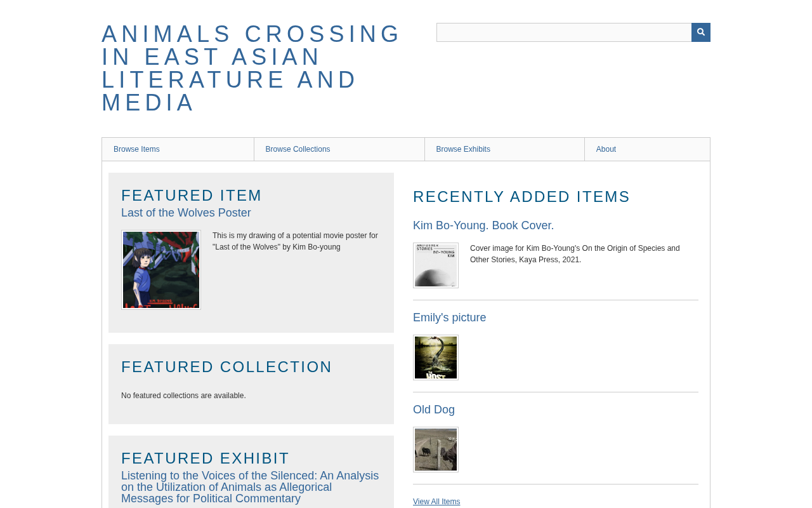Click the Featured Item heading
The image size is (812, 508).
coord(192,196)
